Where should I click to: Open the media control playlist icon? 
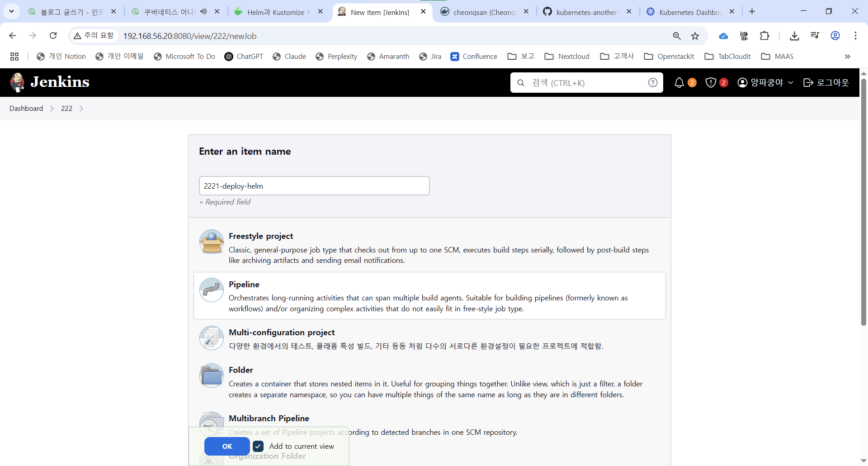click(x=815, y=36)
